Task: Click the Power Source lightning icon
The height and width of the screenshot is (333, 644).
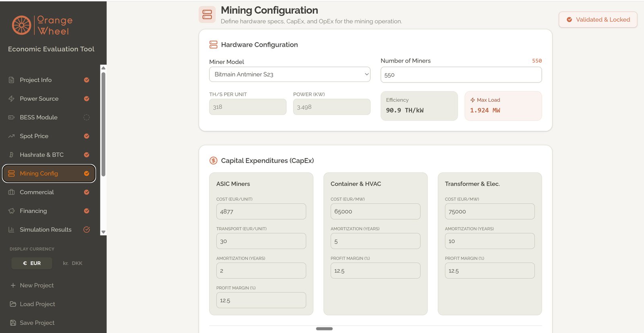Action: 11,99
